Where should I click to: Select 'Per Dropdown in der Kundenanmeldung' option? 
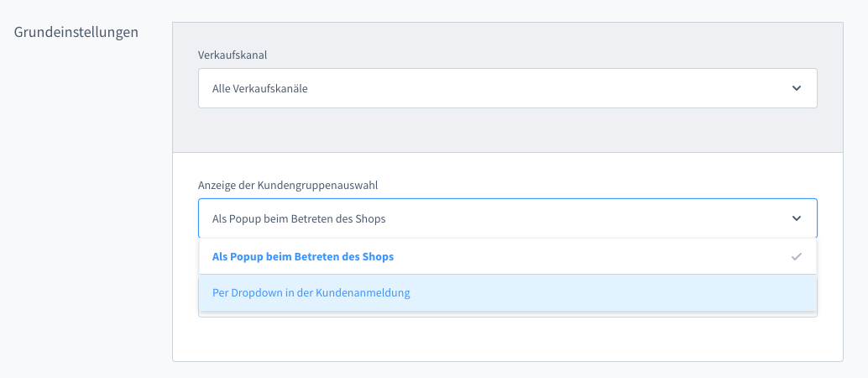coord(311,293)
